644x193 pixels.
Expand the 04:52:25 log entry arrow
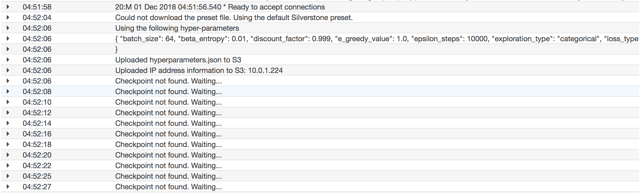pyautogui.click(x=8, y=176)
